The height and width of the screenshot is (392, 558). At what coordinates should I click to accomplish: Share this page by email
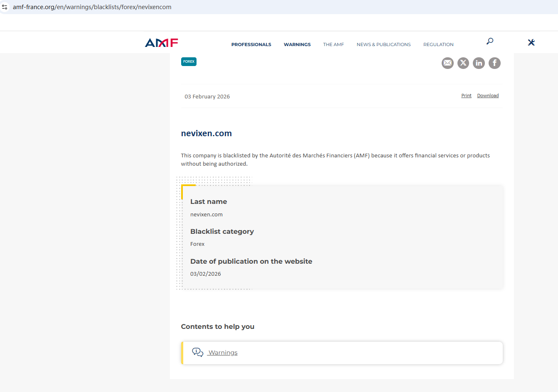pyautogui.click(x=447, y=63)
